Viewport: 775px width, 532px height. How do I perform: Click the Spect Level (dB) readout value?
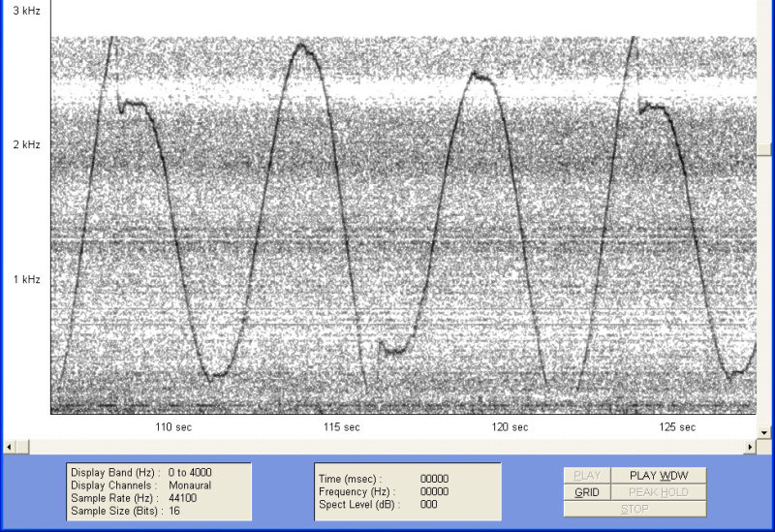pyautogui.click(x=428, y=504)
